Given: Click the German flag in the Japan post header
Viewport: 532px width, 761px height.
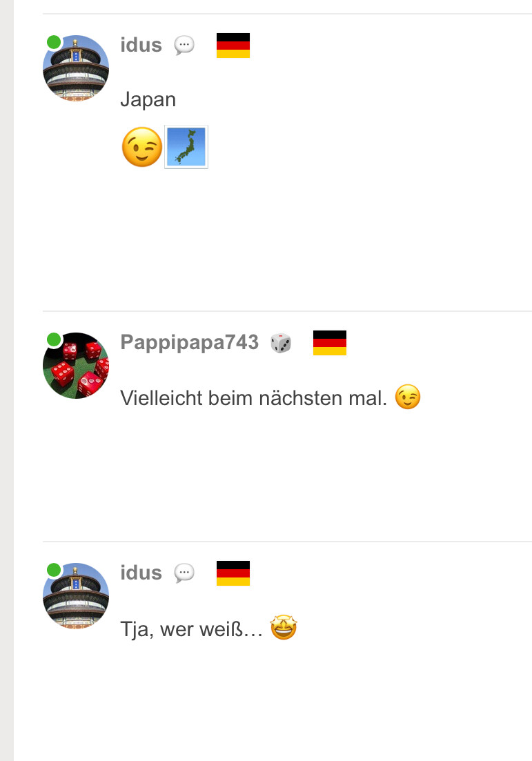Looking at the screenshot, I should click(233, 45).
